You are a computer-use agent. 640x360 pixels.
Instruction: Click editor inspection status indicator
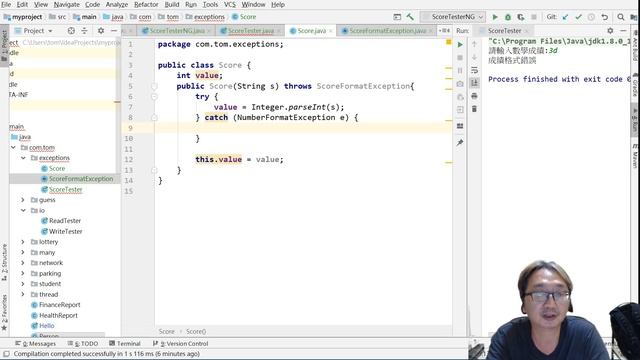449,42
